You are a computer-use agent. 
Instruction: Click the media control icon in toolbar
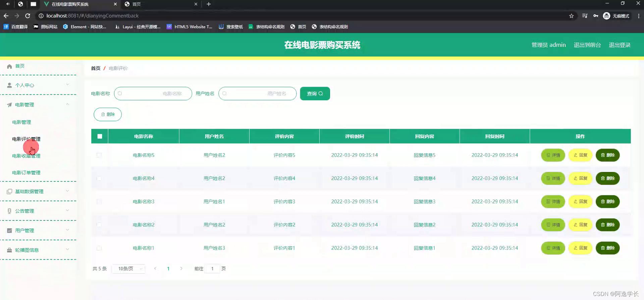pyautogui.click(x=585, y=16)
